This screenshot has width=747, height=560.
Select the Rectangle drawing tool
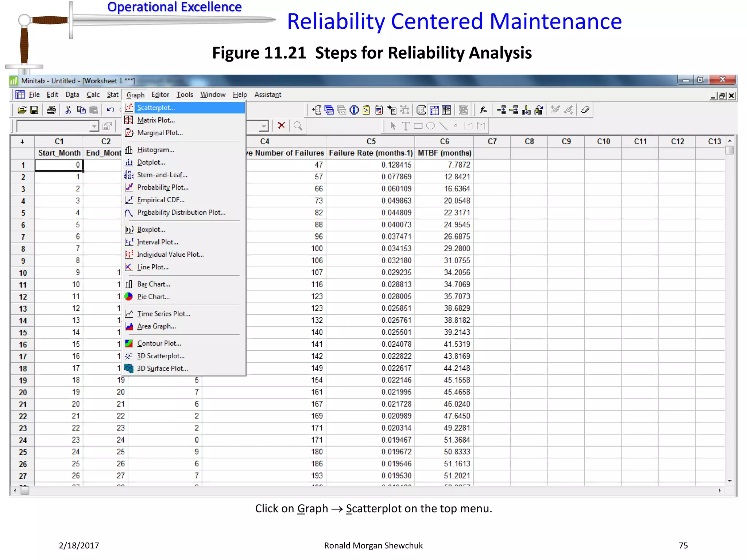pyautogui.click(x=418, y=126)
